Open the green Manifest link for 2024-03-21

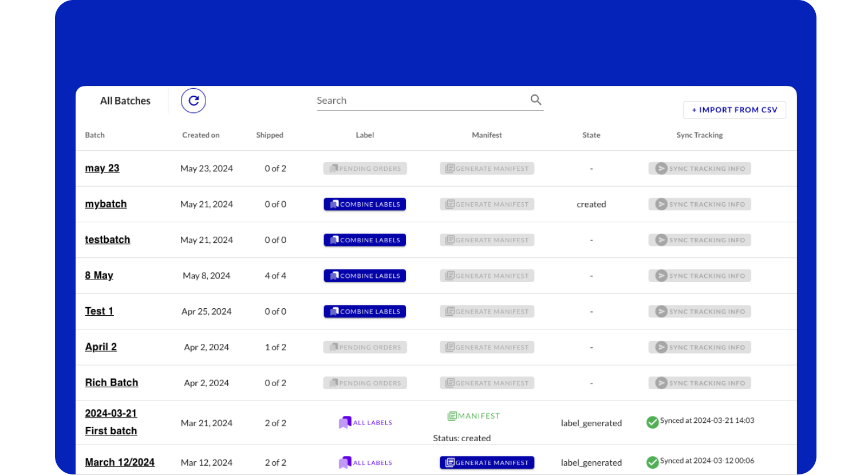pyautogui.click(x=474, y=416)
